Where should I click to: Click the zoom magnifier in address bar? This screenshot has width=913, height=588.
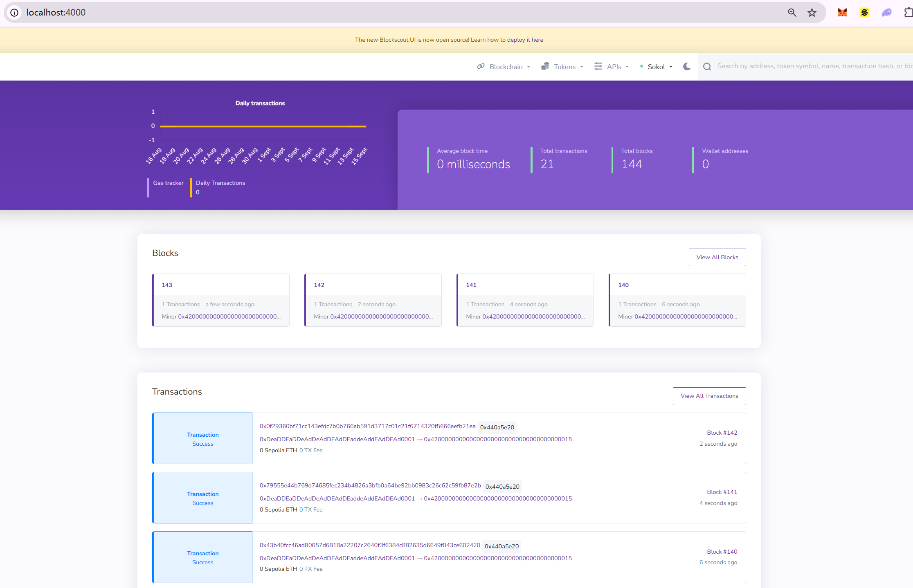pyautogui.click(x=792, y=13)
